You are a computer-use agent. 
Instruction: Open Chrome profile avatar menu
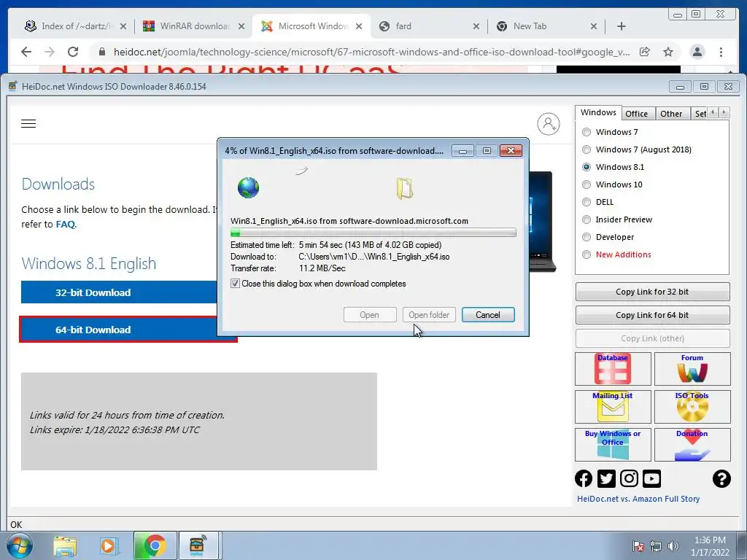(x=697, y=52)
